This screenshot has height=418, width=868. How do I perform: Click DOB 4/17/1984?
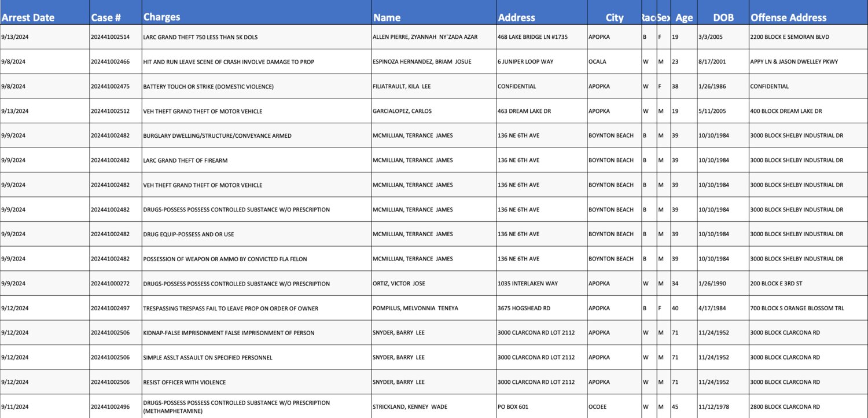[723, 308]
